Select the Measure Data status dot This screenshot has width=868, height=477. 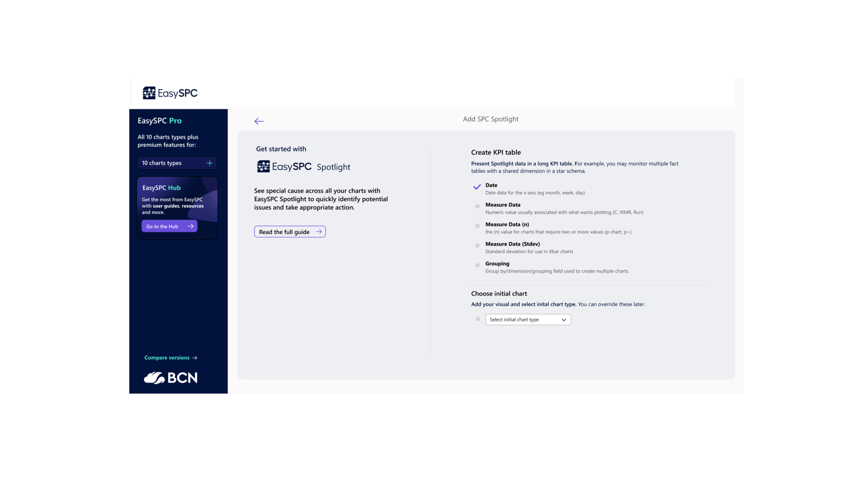477,206
